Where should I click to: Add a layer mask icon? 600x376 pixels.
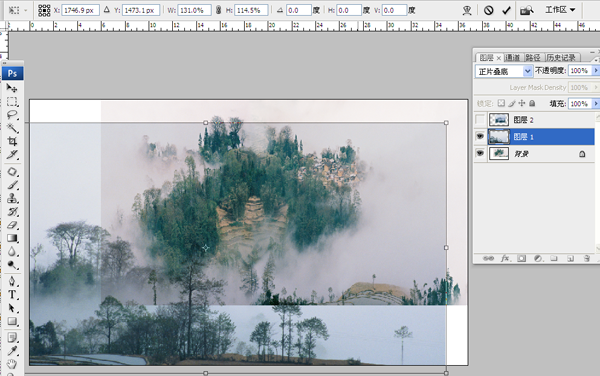point(522,259)
